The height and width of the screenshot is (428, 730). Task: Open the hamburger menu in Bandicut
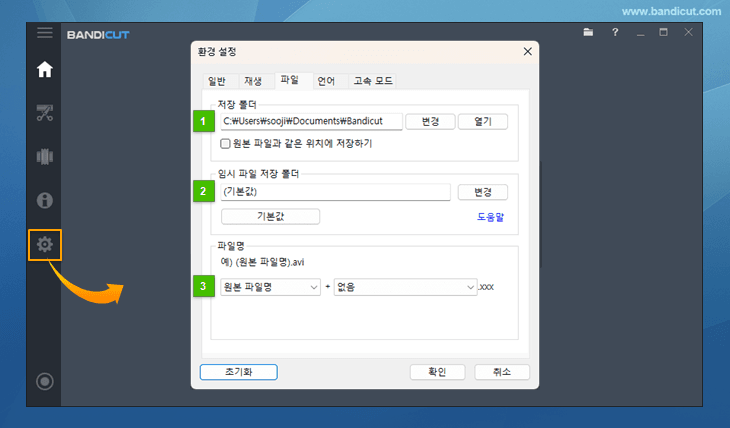coord(45,33)
